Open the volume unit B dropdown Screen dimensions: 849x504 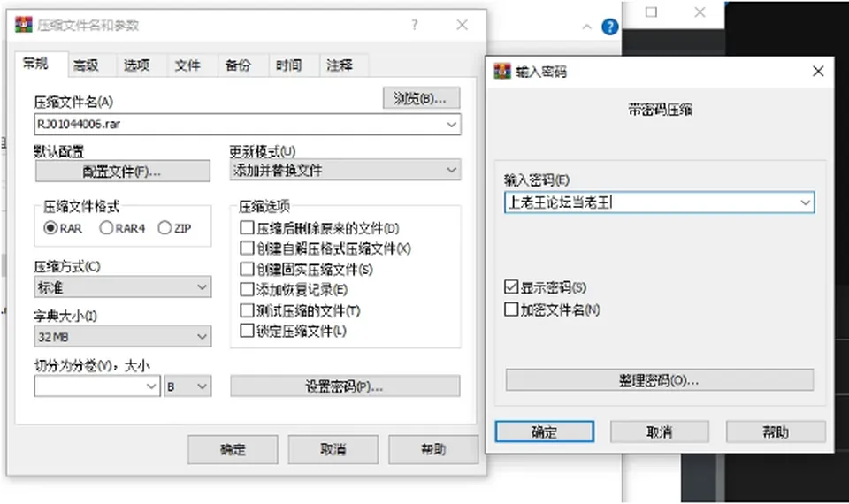point(187,386)
